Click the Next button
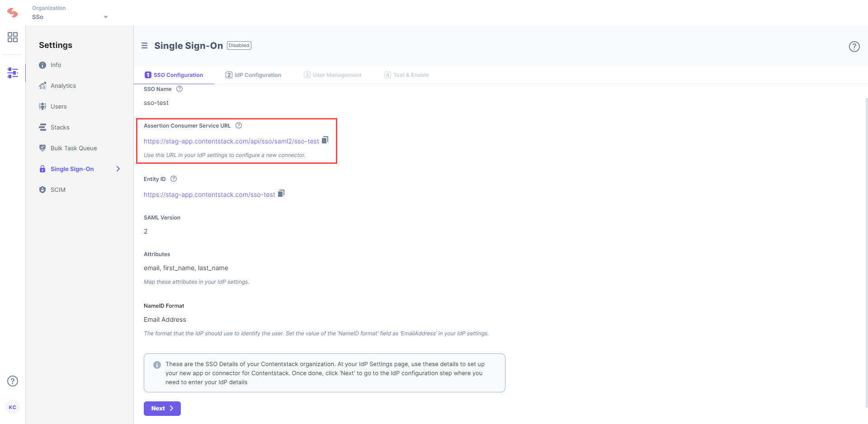 (162, 409)
